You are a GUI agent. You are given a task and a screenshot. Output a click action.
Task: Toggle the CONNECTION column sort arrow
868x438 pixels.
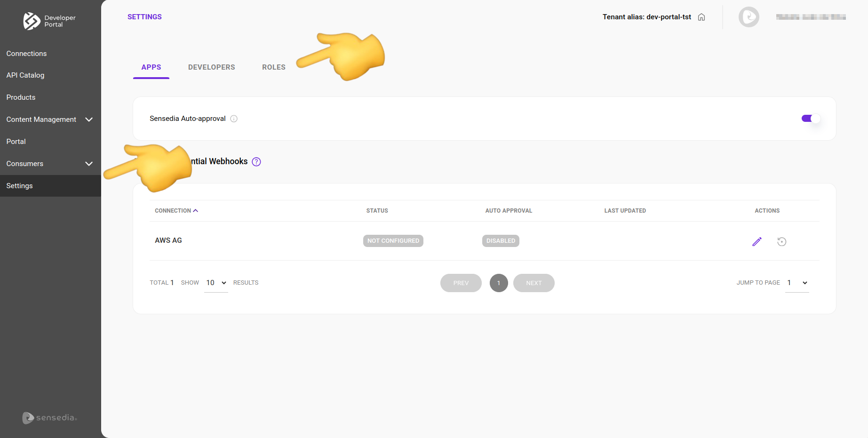[x=196, y=210]
